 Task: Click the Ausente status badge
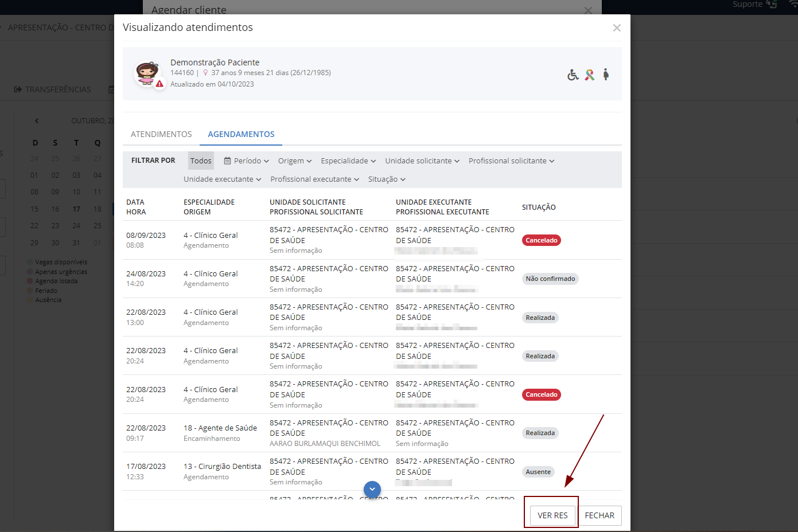tap(538, 472)
